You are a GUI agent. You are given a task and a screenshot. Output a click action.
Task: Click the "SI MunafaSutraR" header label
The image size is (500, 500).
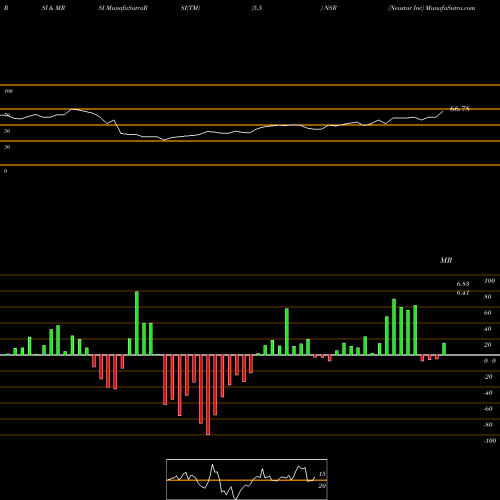coord(123,8)
